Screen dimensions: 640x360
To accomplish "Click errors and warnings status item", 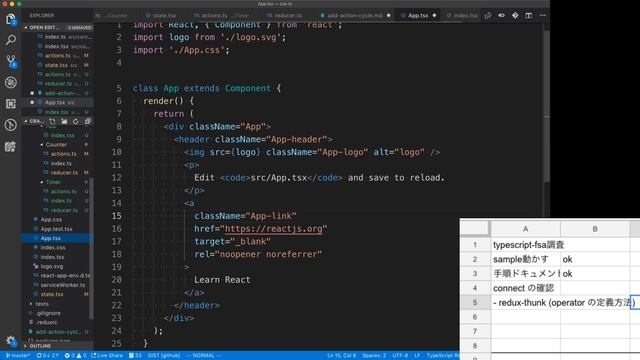I will [x=76, y=356].
